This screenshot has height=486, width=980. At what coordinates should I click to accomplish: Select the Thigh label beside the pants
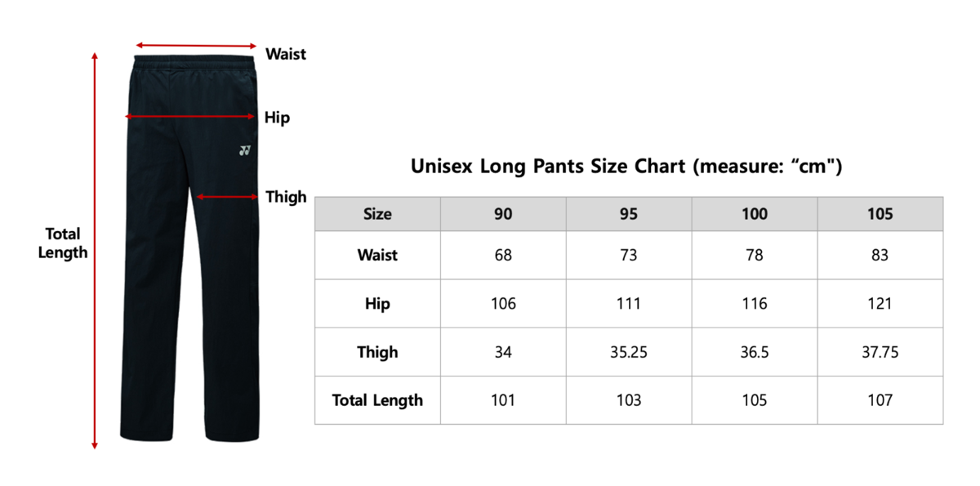coord(286,197)
